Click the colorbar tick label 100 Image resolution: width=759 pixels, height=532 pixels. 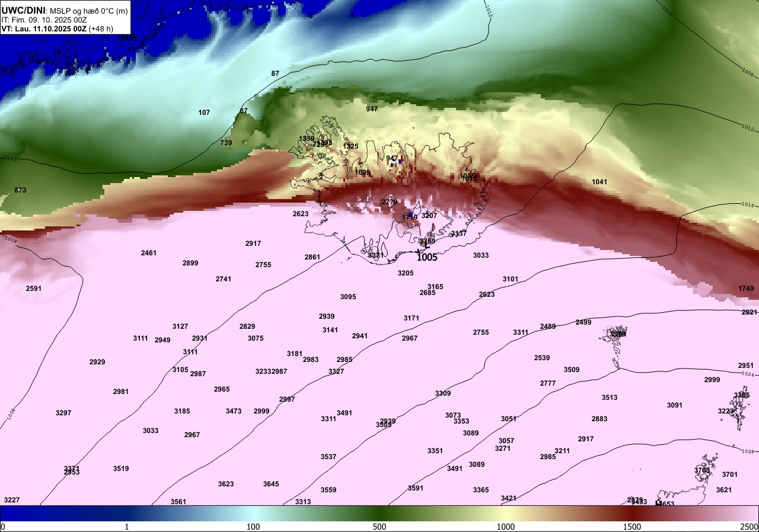[253, 527]
